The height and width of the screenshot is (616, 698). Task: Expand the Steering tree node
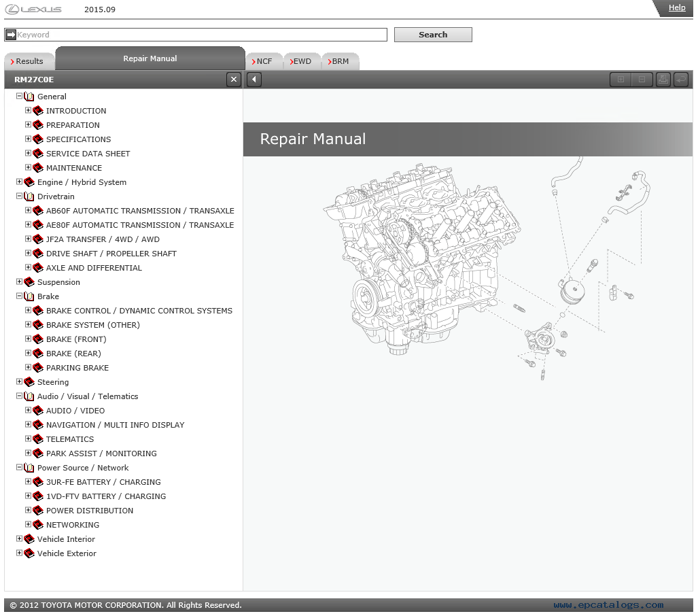coord(19,381)
